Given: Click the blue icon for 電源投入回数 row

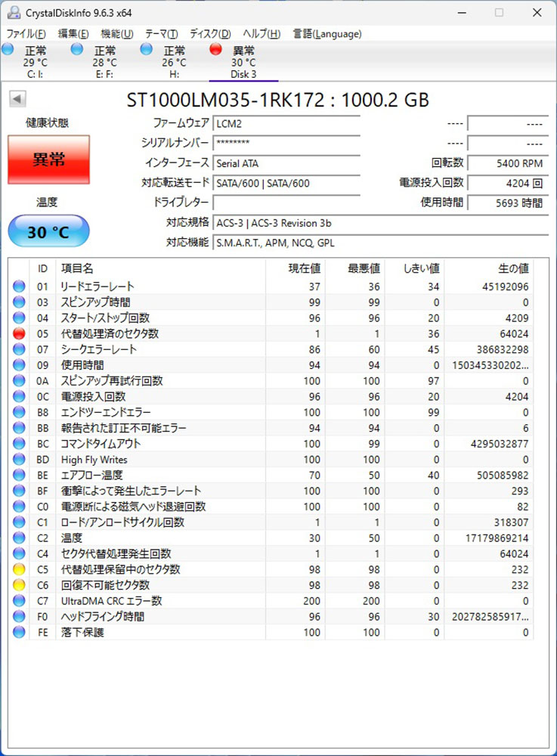Looking at the screenshot, I should [x=19, y=397].
